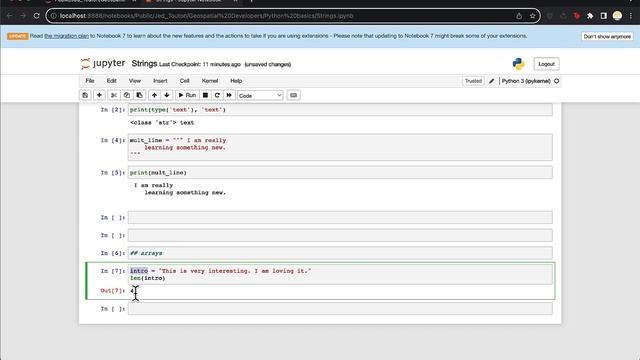Click the site information icon left of URL

pyautogui.click(x=53, y=16)
